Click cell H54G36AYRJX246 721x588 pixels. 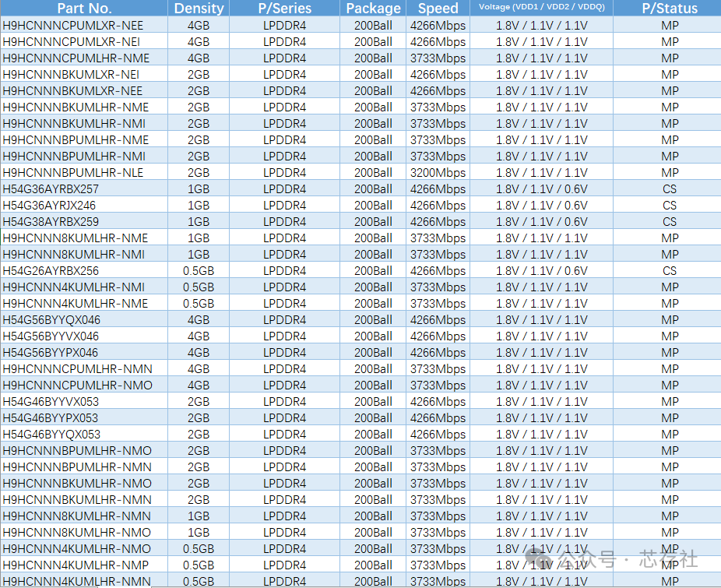tap(84, 205)
